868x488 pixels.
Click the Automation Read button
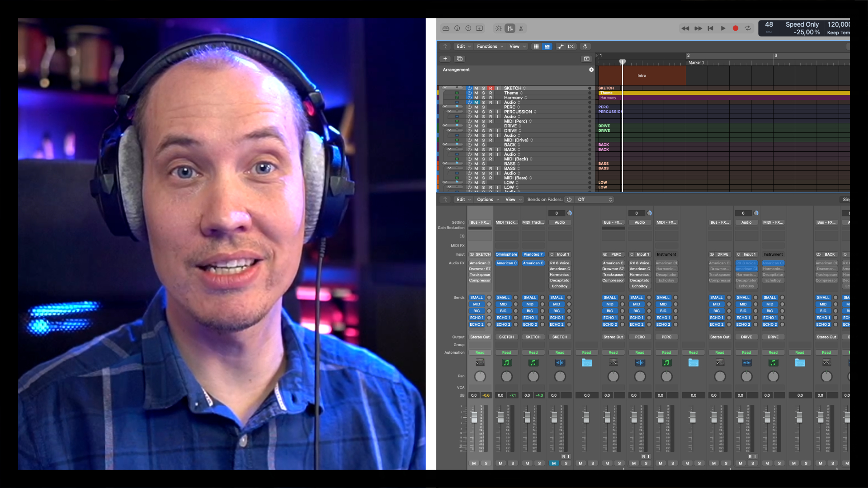pos(481,352)
